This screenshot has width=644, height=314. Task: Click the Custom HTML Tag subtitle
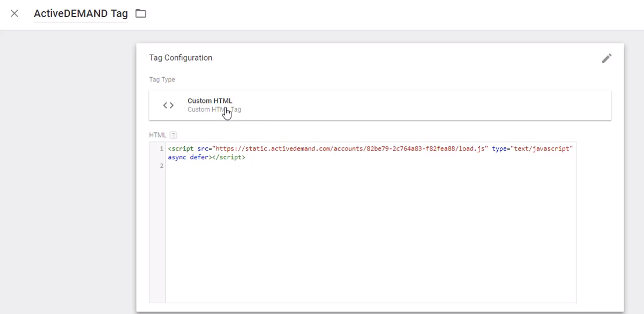tap(214, 110)
